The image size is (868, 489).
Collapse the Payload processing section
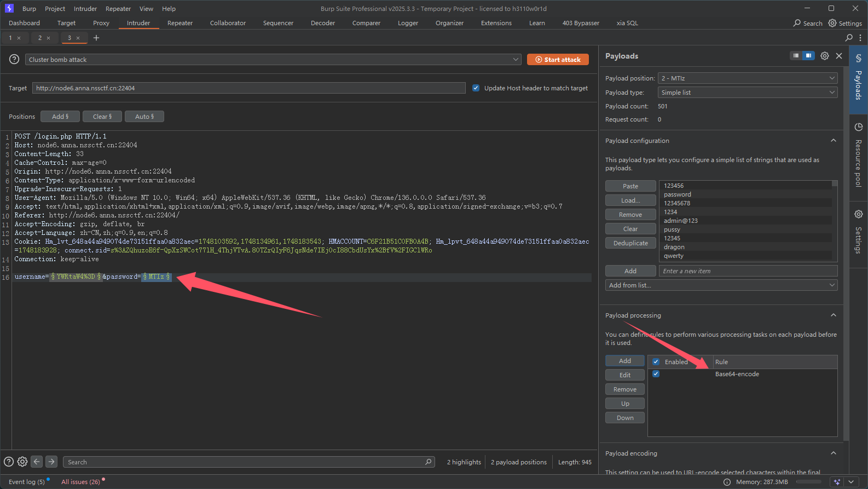[833, 315]
